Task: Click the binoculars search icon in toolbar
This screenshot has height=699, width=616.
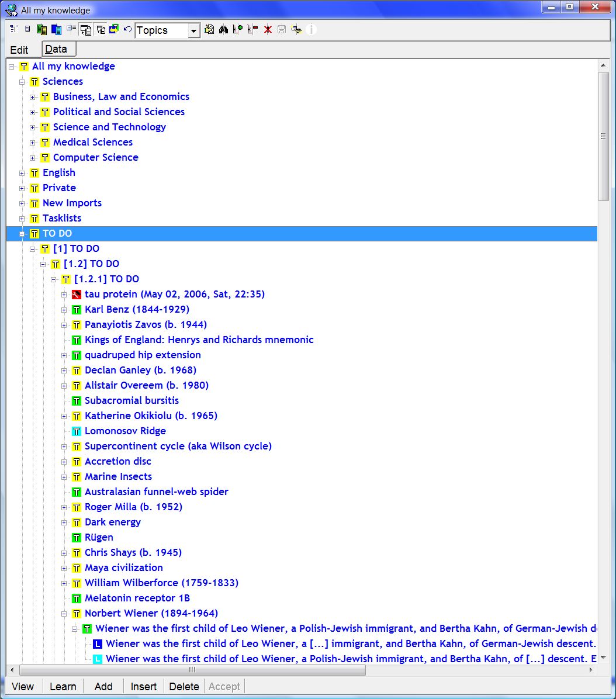Action: [223, 30]
